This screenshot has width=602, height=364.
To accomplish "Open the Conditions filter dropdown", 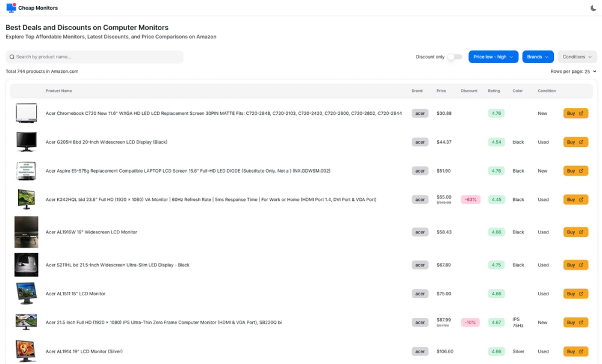I will pos(577,57).
